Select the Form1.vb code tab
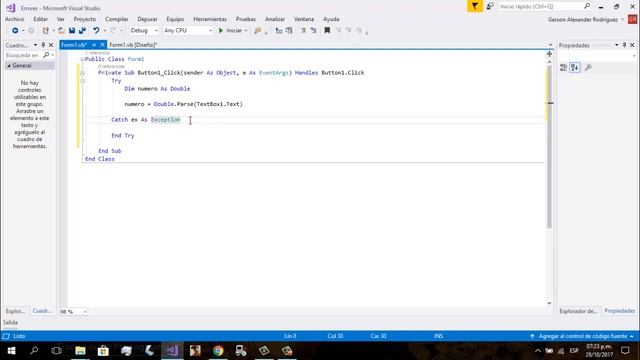The width and height of the screenshot is (640, 360). point(74,45)
